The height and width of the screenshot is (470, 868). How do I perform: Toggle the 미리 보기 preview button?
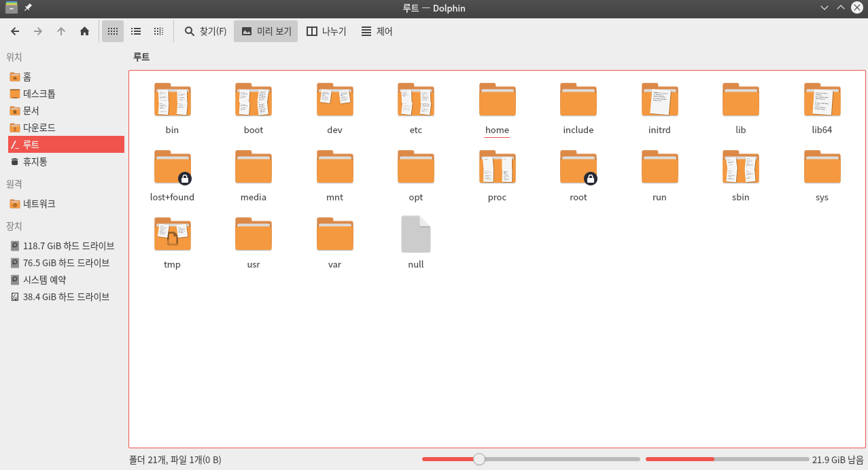(266, 31)
